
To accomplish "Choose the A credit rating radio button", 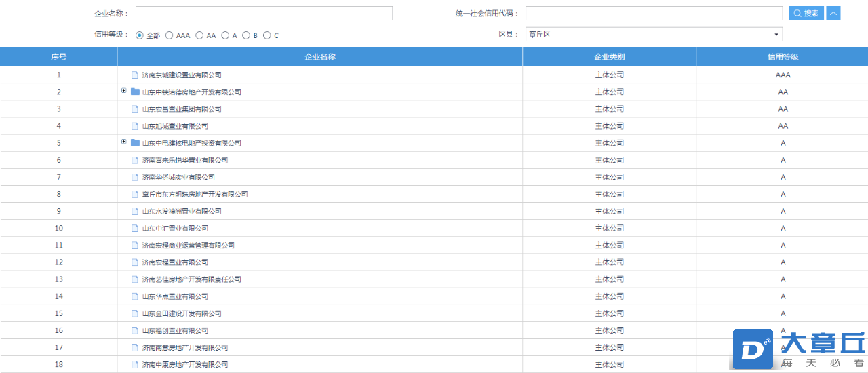I will [225, 35].
